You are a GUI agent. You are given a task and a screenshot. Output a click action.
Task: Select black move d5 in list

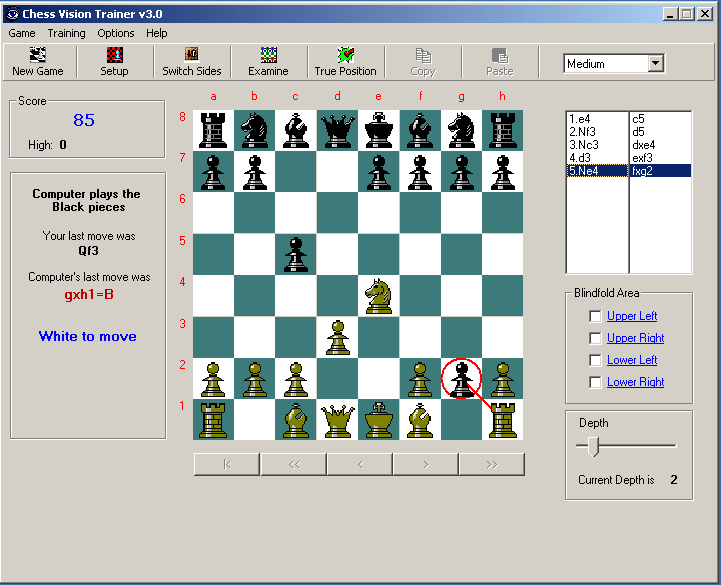coord(660,132)
